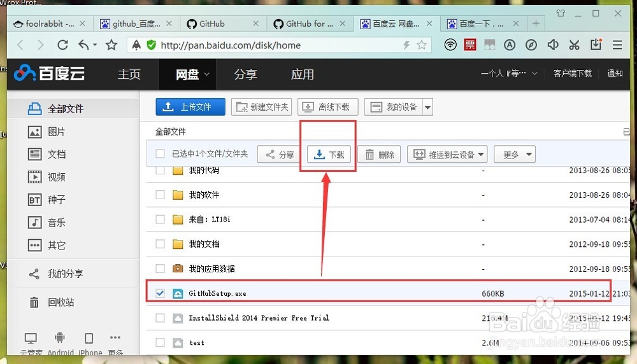
Task: Switch to the GitHub for... browser tab
Action: 309,24
